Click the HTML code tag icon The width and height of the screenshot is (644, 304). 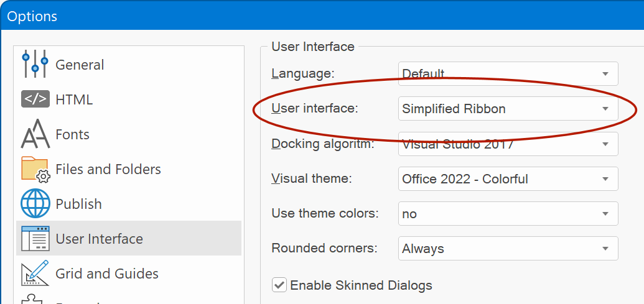(35, 99)
